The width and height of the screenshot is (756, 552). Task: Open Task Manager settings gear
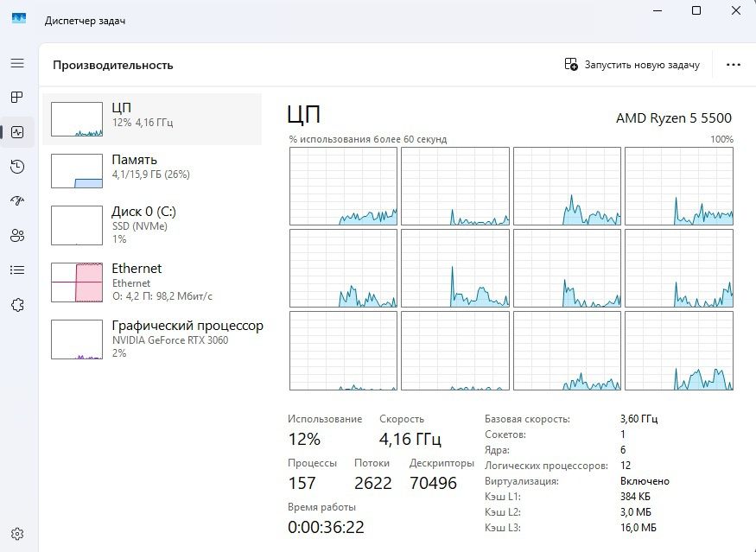[17, 534]
